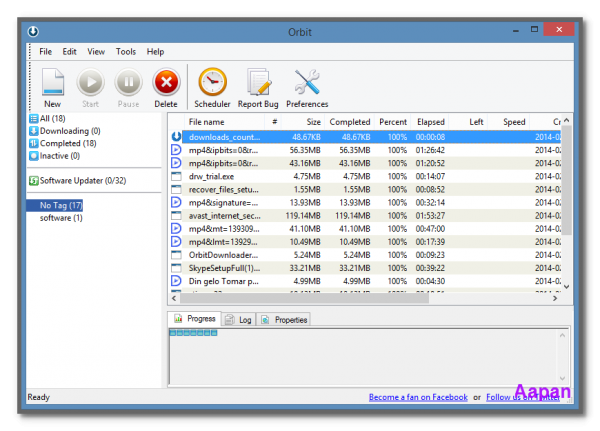Select All (18) in the sidebar
The image size is (600, 431).
(47, 118)
